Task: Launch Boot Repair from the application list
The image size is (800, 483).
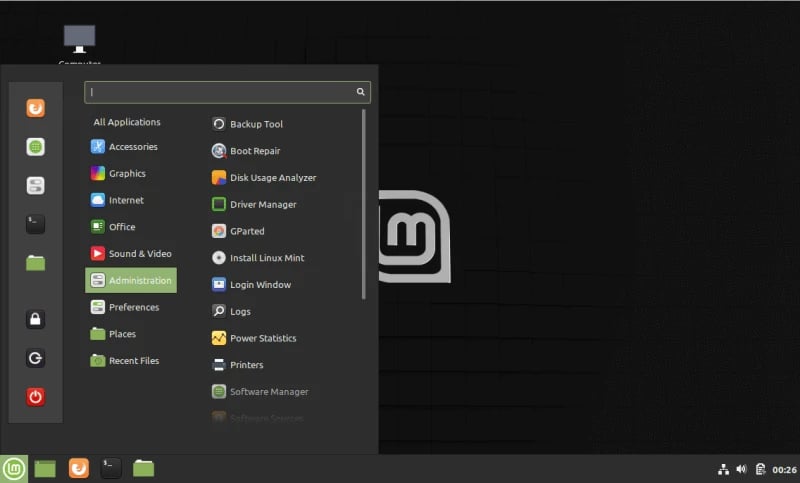Action: click(x=246, y=151)
